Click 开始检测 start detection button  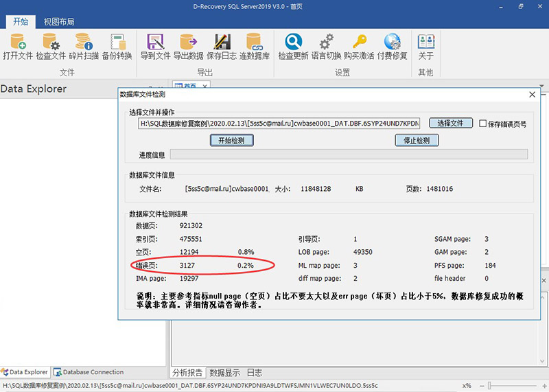pos(231,141)
